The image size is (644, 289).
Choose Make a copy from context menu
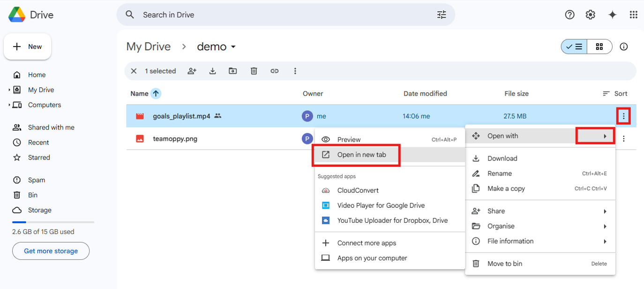pyautogui.click(x=506, y=189)
